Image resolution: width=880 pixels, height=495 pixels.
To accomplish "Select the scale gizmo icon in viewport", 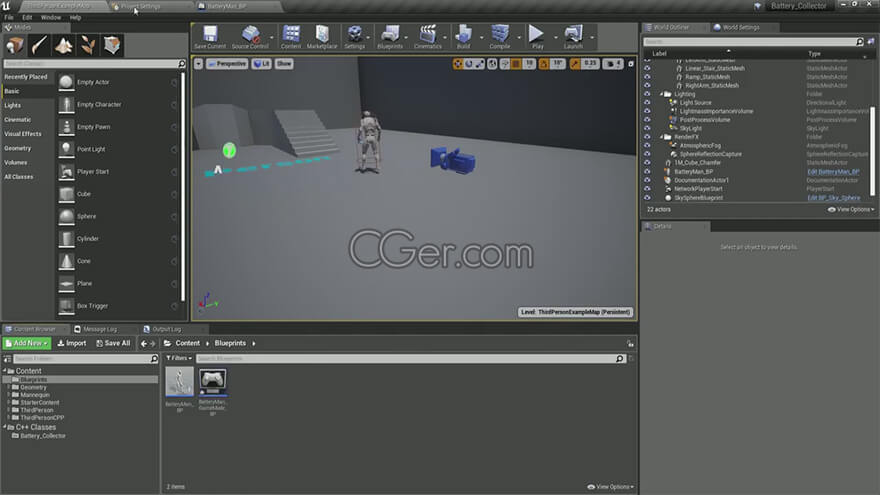I will [480, 64].
